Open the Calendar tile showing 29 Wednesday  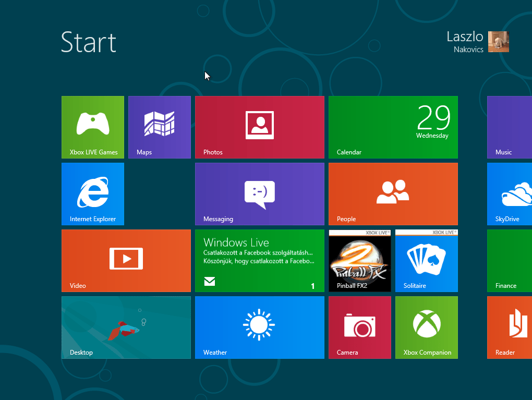point(393,127)
